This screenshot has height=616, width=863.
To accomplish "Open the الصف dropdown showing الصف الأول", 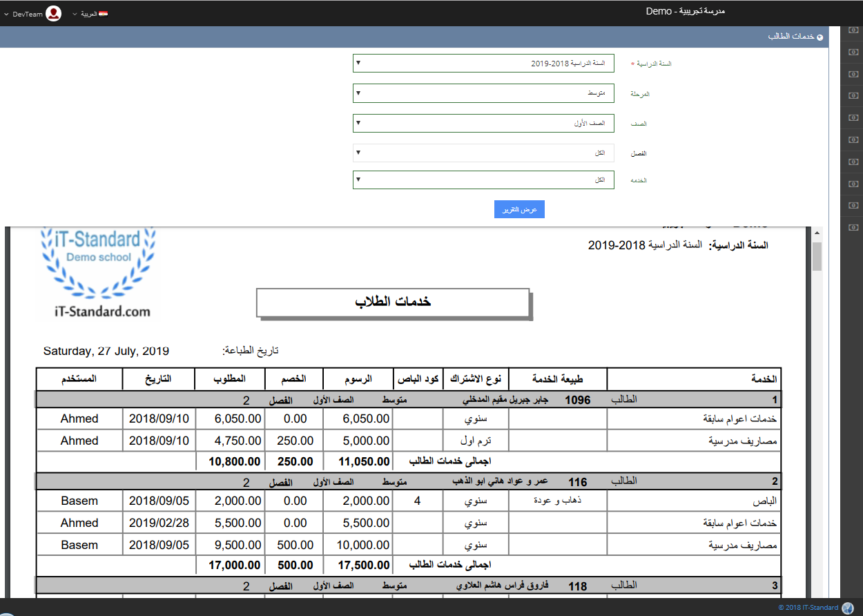I will pos(483,124).
